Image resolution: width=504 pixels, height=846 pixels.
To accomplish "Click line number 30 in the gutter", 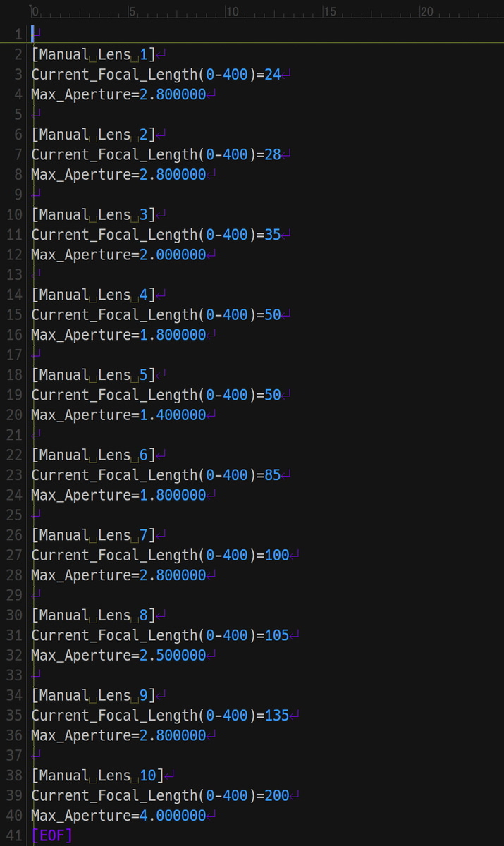I will coord(16,615).
